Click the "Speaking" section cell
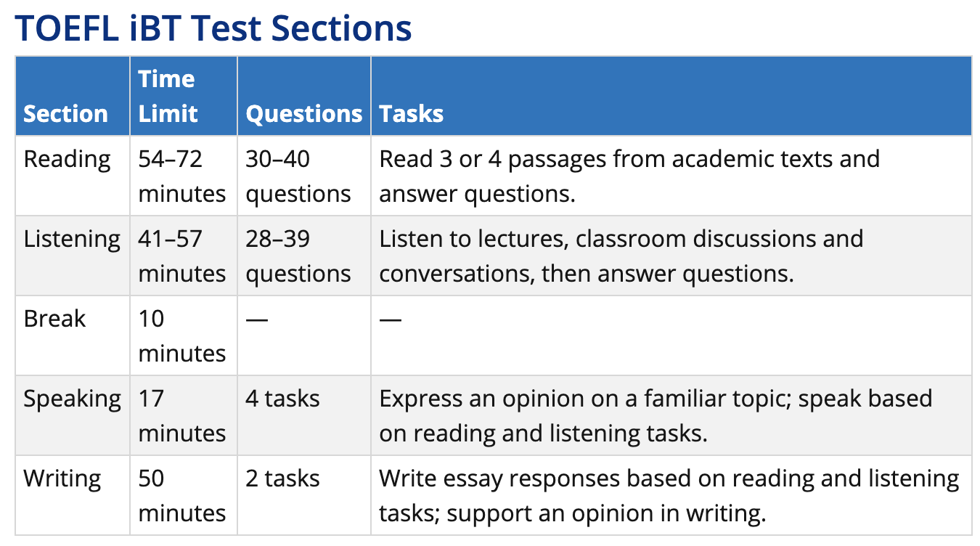Screen dimensions: 980x546 (x=72, y=399)
